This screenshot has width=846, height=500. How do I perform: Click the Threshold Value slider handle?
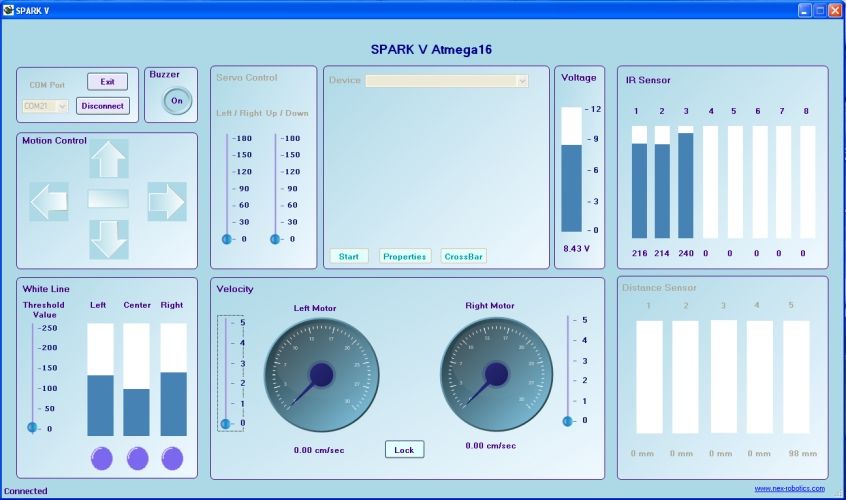32,428
